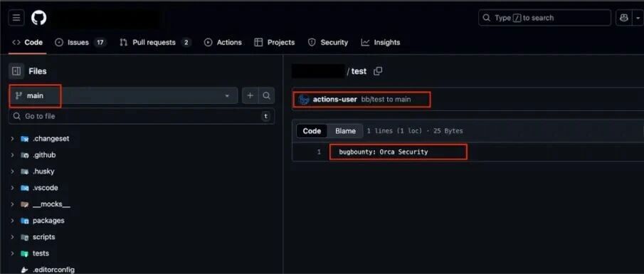Switch to the Code tab
This screenshot has width=644, height=274.
28,42
